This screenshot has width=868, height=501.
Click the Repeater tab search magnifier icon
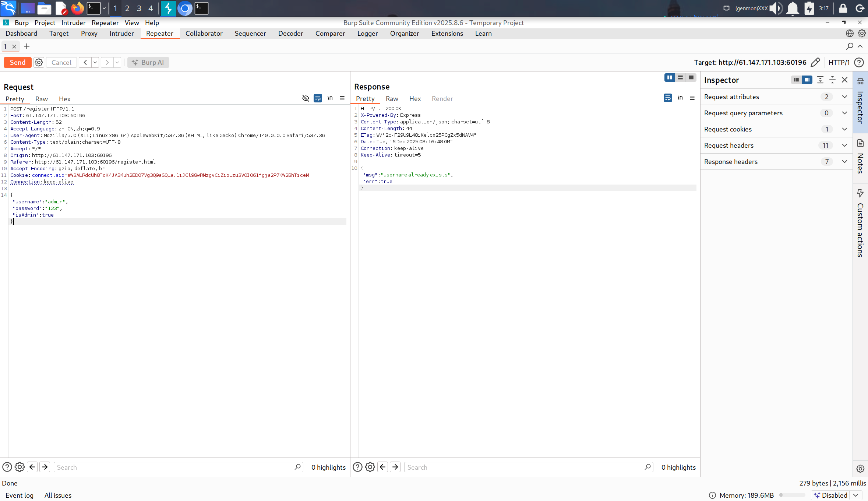tap(850, 46)
